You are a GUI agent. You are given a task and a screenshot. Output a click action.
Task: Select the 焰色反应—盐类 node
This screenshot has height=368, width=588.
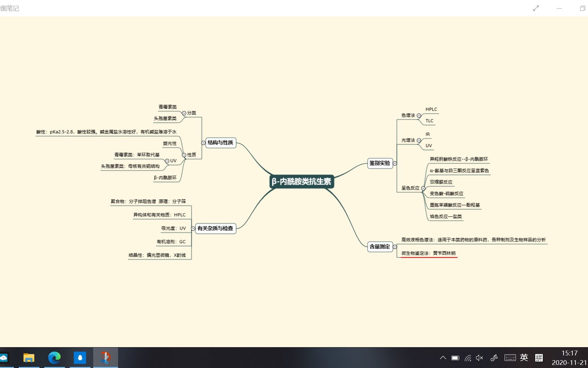coord(446,217)
